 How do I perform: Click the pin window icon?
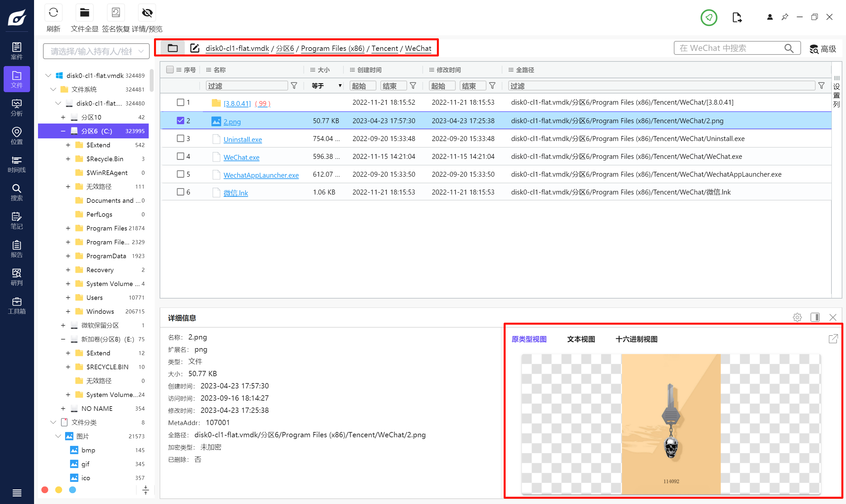(x=785, y=17)
